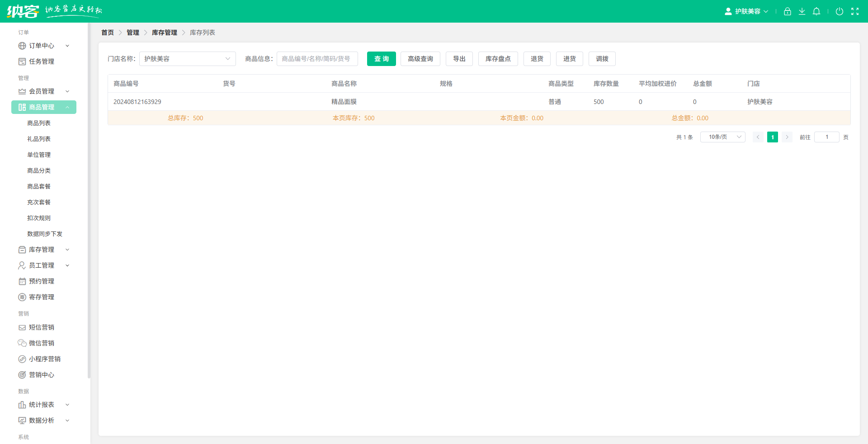Viewport: 868px width, 444px height.
Task: Open the 10条/页 page size dropdown
Action: pos(722,137)
